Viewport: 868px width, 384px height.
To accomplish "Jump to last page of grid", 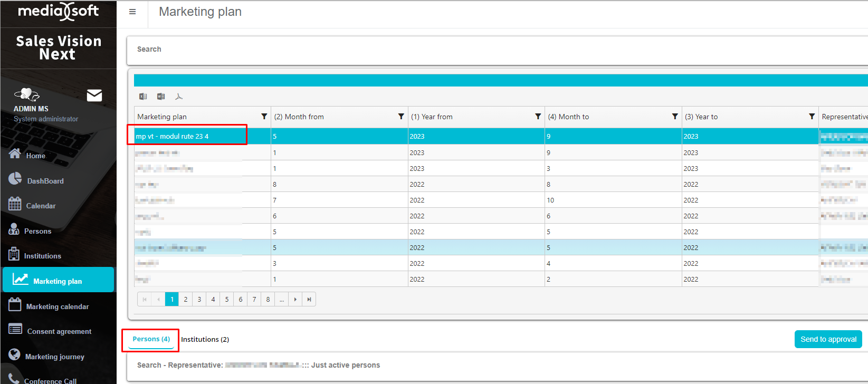I will [309, 300].
